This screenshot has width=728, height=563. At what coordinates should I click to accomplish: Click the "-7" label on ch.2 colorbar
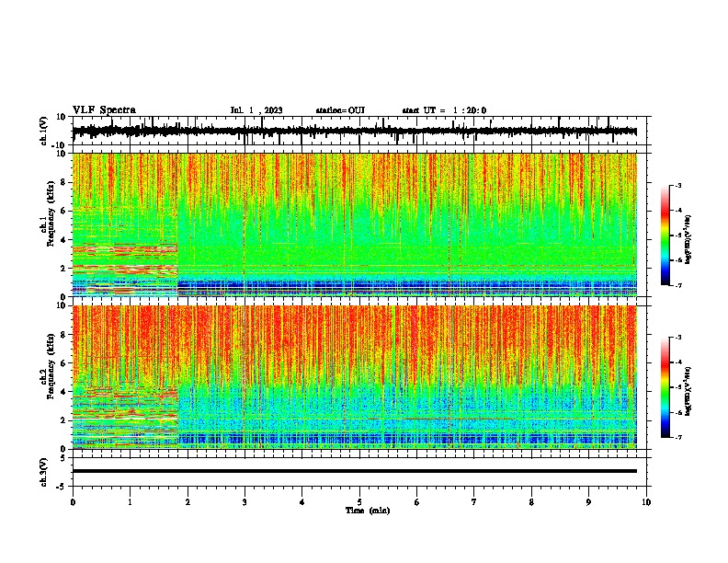click(x=678, y=438)
